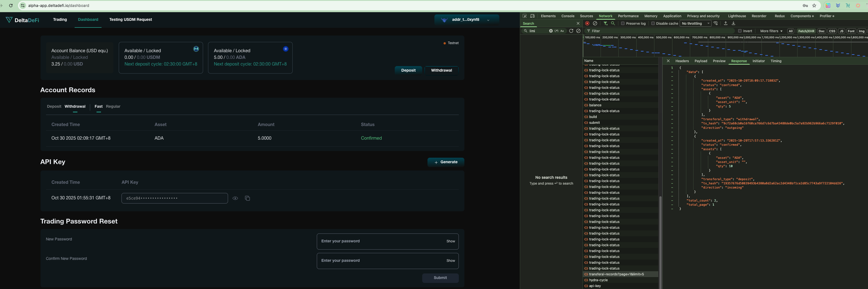The height and width of the screenshot is (289, 868).
Task: Open the Headers tab of request
Action: tap(682, 61)
